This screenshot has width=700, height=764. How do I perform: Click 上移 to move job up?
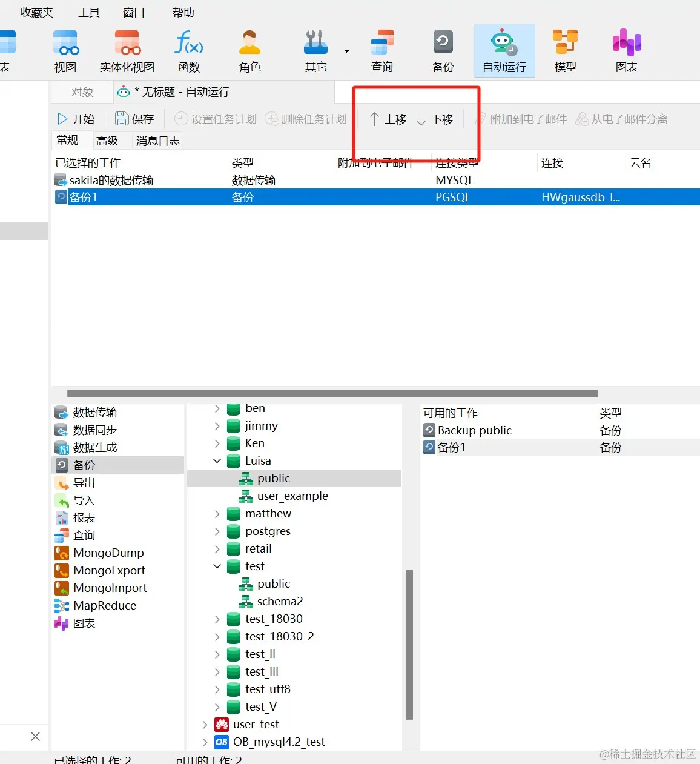(x=388, y=119)
